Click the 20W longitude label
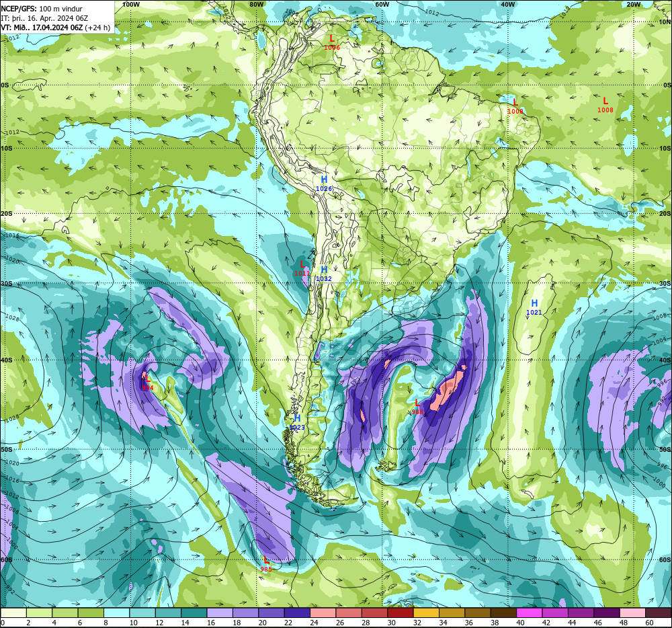The image size is (672, 628). click(634, 4)
